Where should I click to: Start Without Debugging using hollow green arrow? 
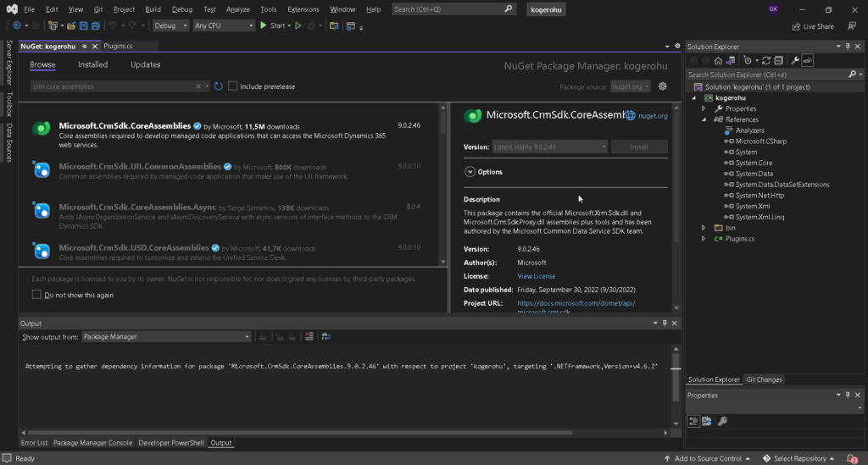pyautogui.click(x=298, y=25)
